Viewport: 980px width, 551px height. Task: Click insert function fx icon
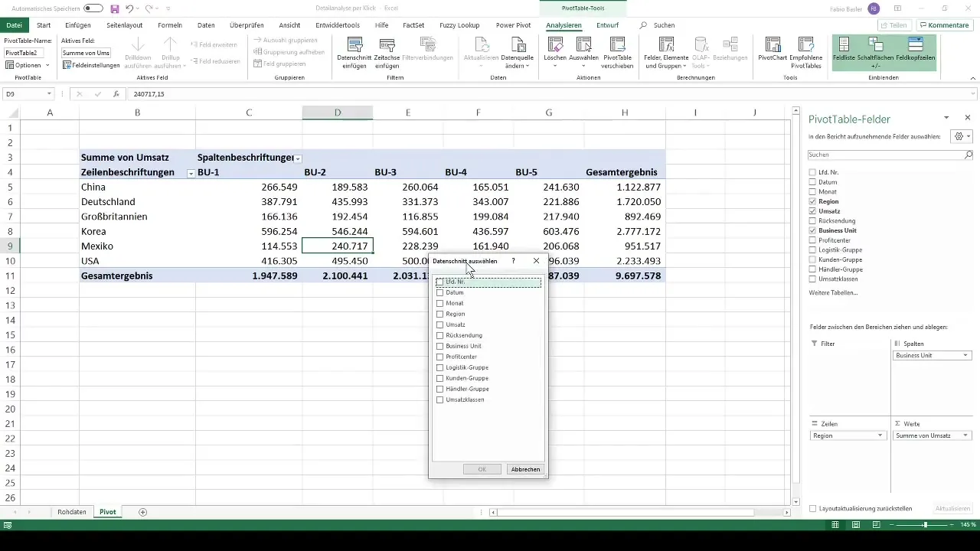(116, 94)
